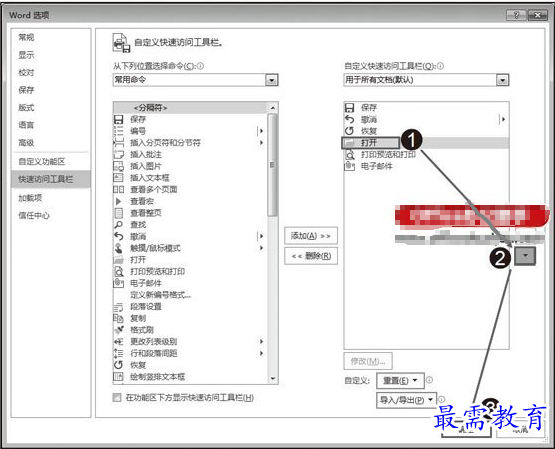This screenshot has width=555, height=449.
Task: Select the 更改列表级别 icon
Action: tap(119, 341)
